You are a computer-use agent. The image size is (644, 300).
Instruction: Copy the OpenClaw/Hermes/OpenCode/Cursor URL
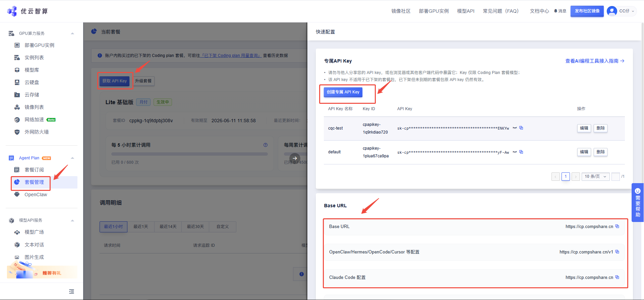click(617, 252)
